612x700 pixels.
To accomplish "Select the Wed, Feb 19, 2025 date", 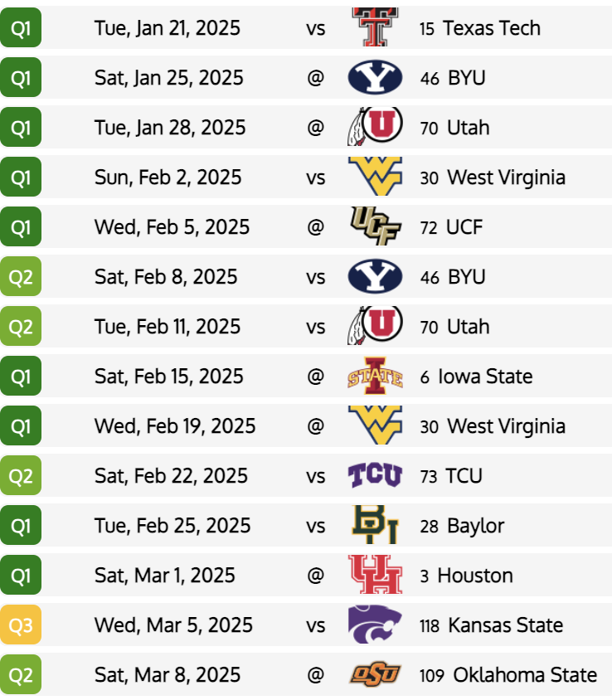I will (175, 426).
